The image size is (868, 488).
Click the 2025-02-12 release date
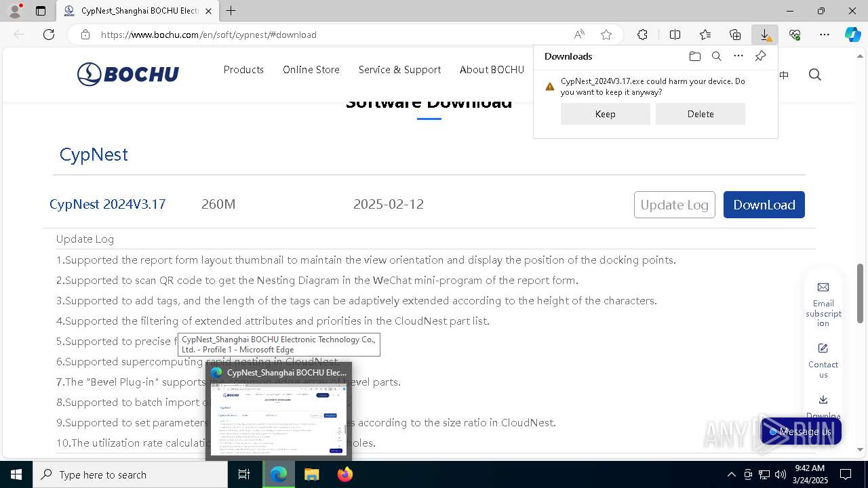pyautogui.click(x=389, y=204)
